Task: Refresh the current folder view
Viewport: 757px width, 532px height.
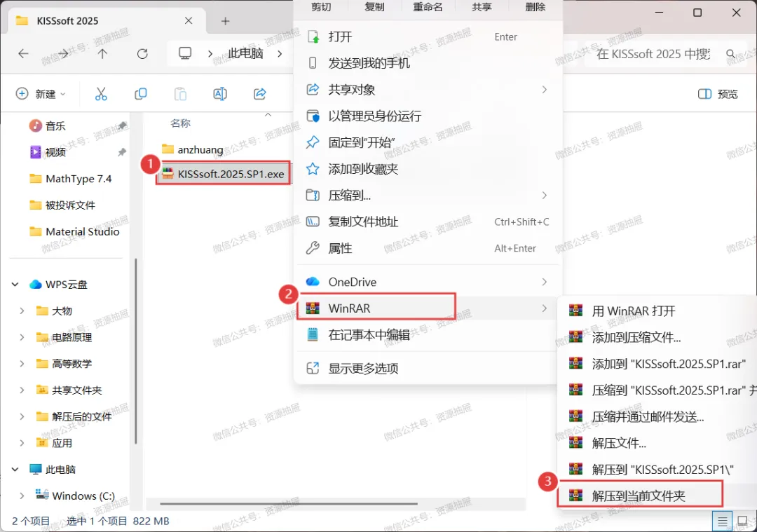Action: pyautogui.click(x=142, y=53)
